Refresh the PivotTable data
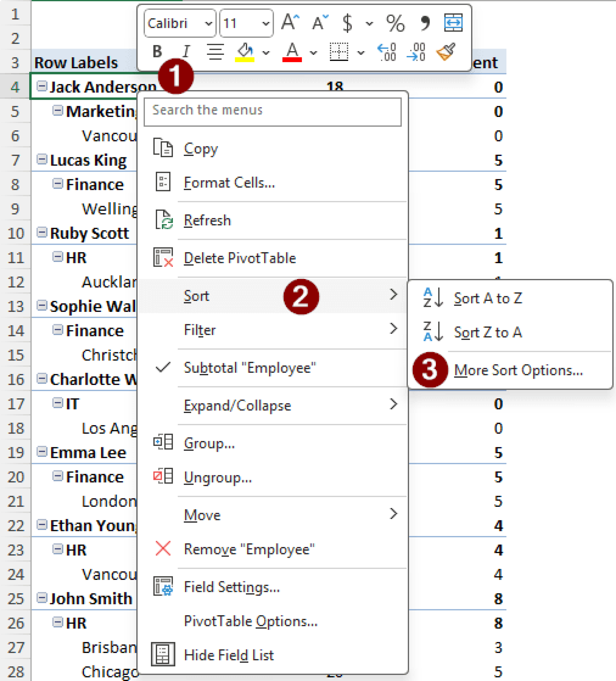Screen dimensions: 616x681 coord(207,220)
